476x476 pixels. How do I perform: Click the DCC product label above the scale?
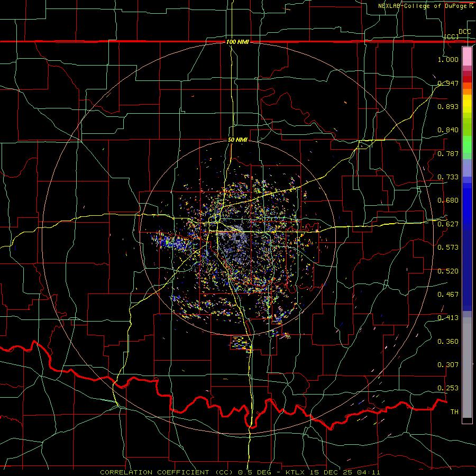click(x=465, y=32)
